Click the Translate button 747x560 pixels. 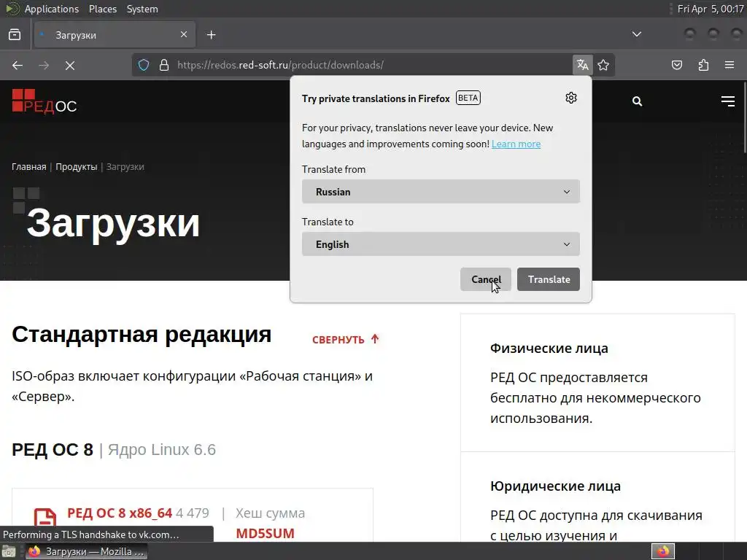[x=549, y=279]
